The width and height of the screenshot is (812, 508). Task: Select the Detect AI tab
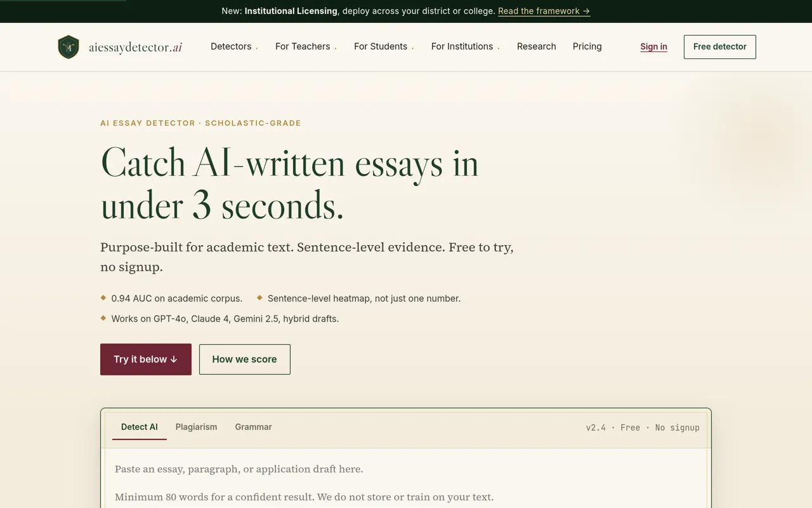(x=140, y=427)
